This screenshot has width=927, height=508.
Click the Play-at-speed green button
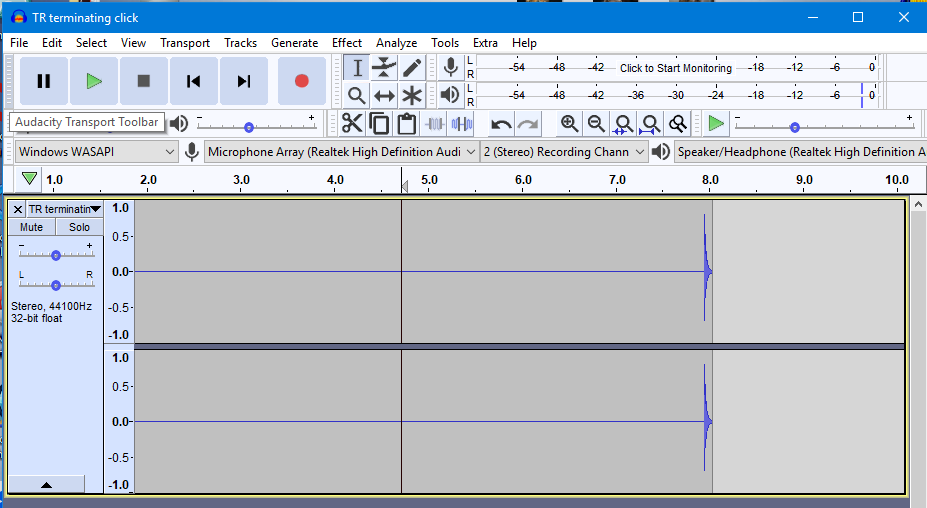[716, 124]
